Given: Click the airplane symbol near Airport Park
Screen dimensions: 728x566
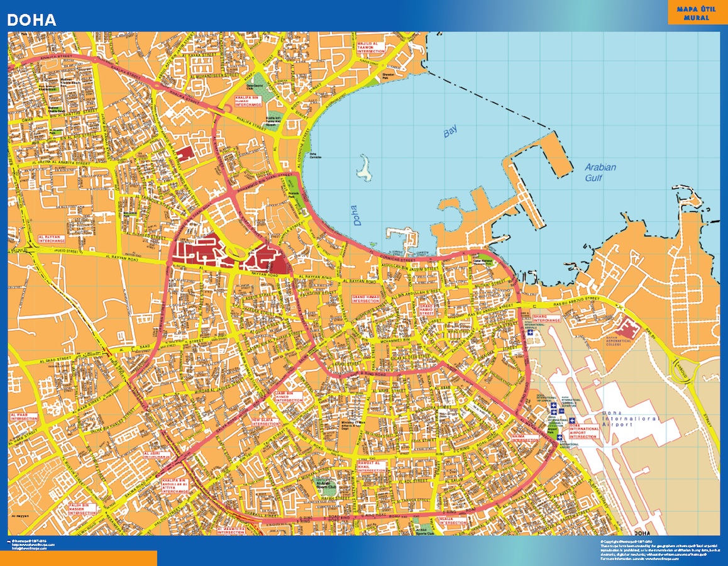Looking at the screenshot, I should tap(560, 437).
